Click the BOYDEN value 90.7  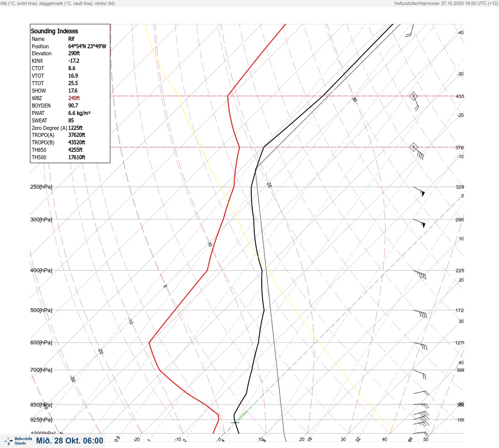click(x=73, y=106)
